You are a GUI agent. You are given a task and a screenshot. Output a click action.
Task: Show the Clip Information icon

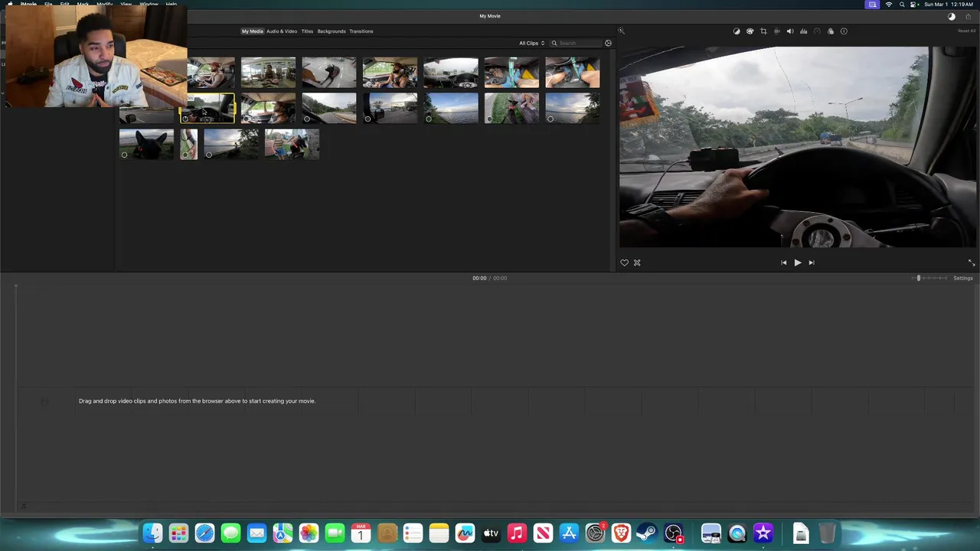(x=844, y=31)
